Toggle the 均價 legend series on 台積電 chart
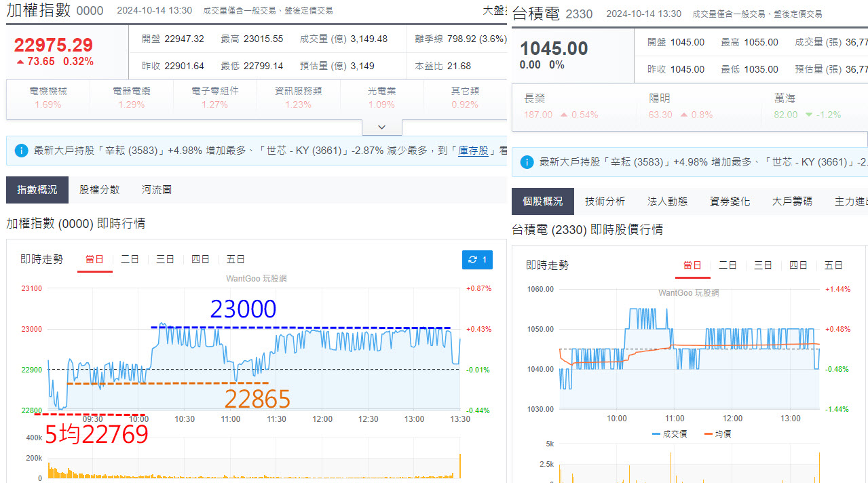Viewport: 868px width, 483px height. 718,433
